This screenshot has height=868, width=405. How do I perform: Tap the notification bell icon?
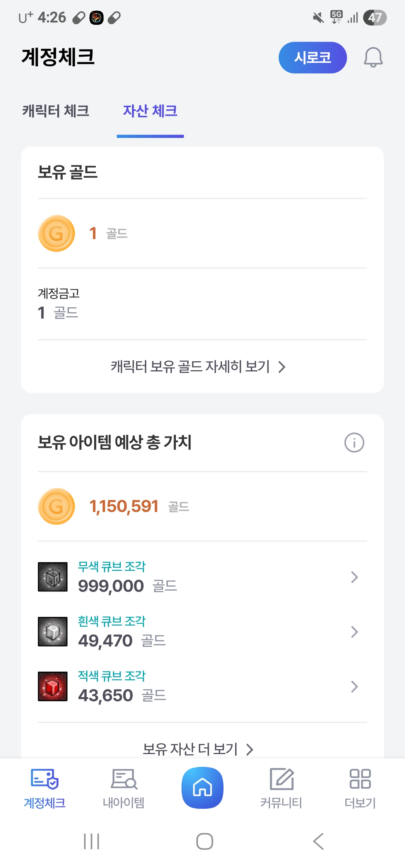coord(373,57)
